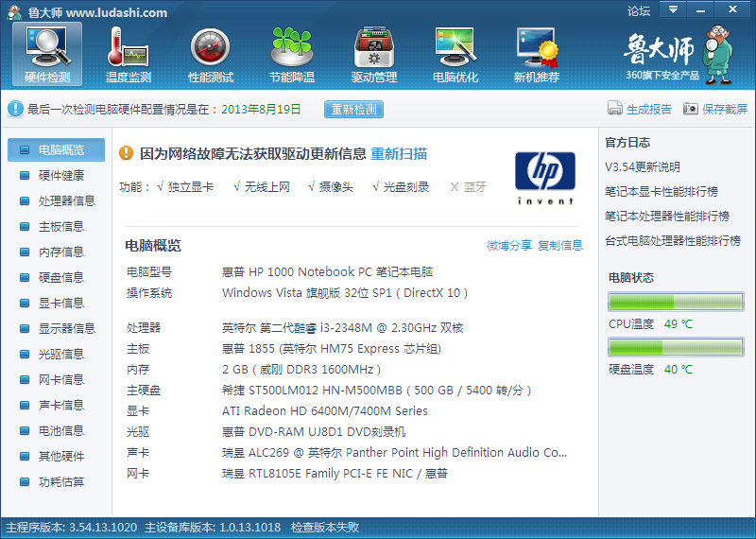The height and width of the screenshot is (539, 756).
Task: Open the 论坛 forum link in title bar
Action: click(x=639, y=10)
